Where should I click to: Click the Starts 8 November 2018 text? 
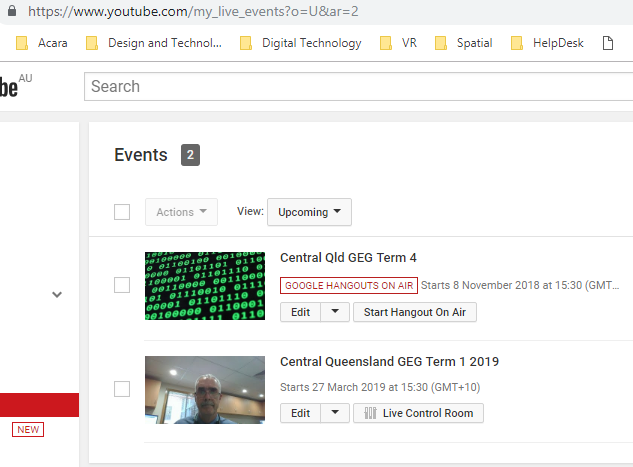click(x=520, y=285)
